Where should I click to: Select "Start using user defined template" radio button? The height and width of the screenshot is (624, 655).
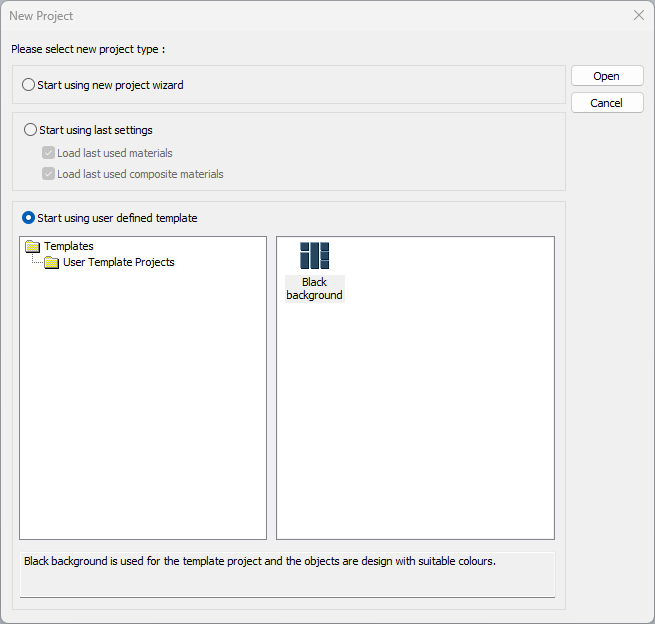pyautogui.click(x=28, y=218)
